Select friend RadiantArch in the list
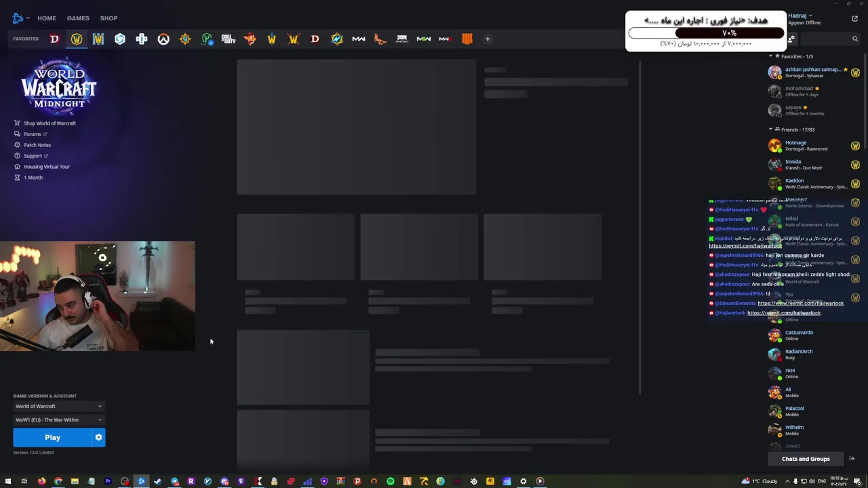The height and width of the screenshot is (488, 868). coord(814,354)
